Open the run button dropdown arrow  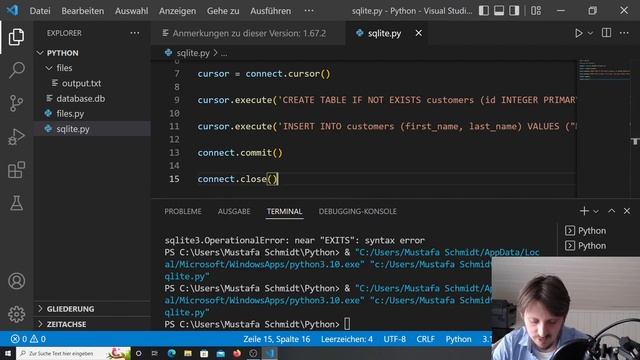[x=590, y=33]
